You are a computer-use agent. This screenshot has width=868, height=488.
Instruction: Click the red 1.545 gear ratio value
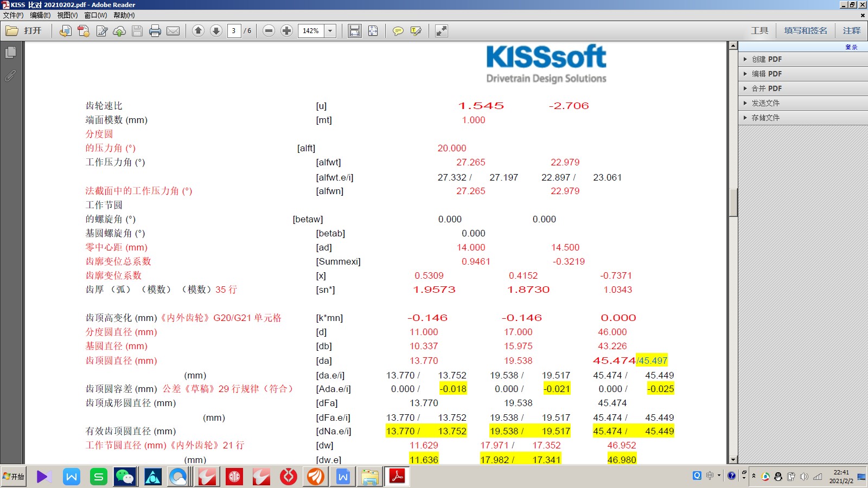(x=481, y=106)
